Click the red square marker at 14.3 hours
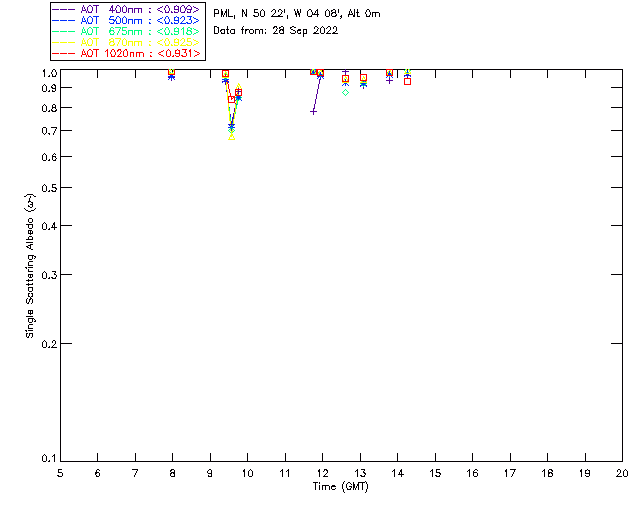This screenshot has height=512, width=640. [x=407, y=82]
